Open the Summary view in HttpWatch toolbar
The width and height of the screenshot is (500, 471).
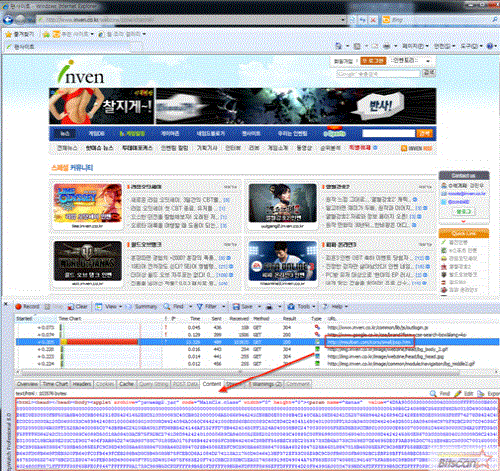coord(141,306)
